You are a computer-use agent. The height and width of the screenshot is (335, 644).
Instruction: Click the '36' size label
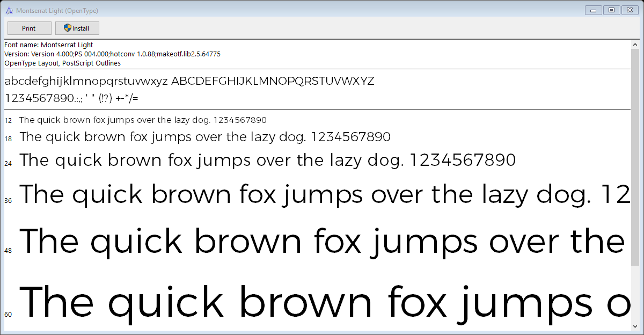pos(8,200)
